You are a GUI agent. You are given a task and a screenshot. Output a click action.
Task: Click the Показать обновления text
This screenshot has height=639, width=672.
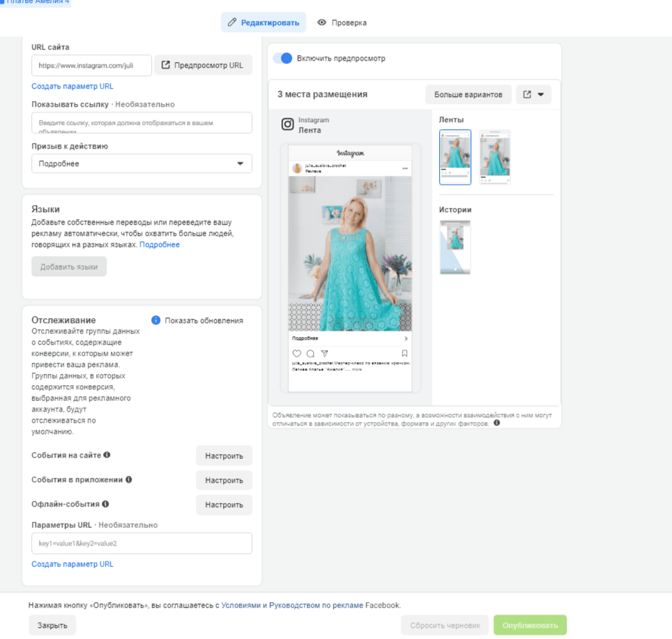pyautogui.click(x=204, y=320)
